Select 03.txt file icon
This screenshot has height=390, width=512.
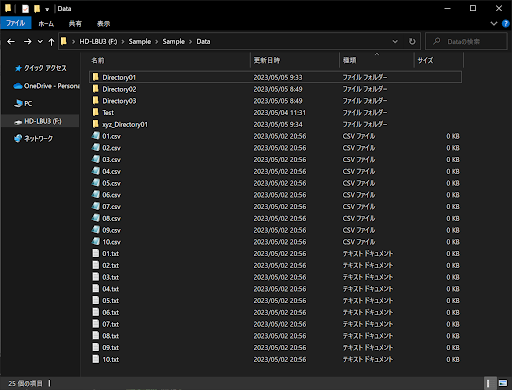[96, 277]
